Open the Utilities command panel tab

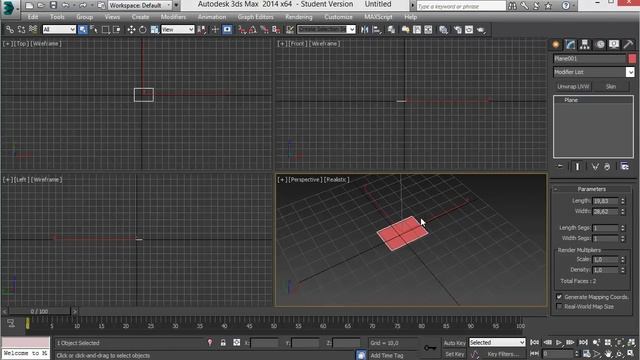click(x=628, y=44)
